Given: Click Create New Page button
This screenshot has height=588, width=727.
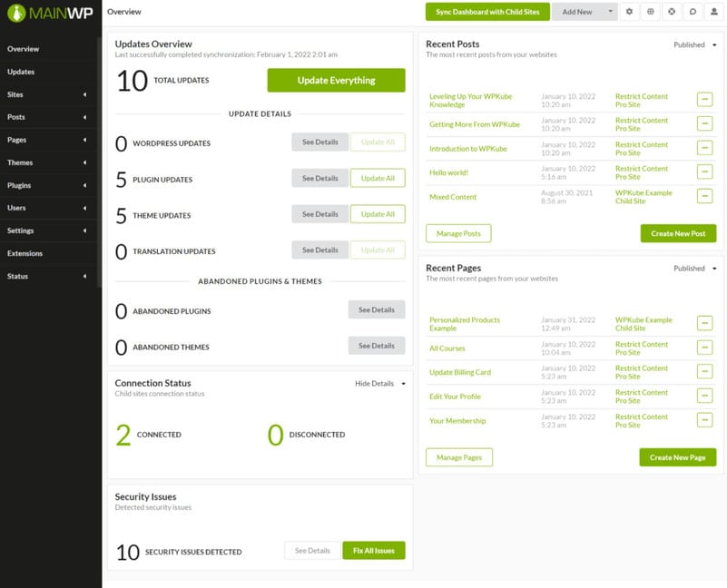Looking at the screenshot, I should click(678, 457).
